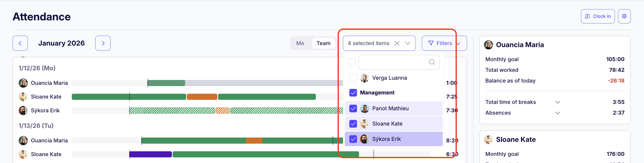
Task: Collapse the selected items dropdown chevron
Action: (408, 43)
